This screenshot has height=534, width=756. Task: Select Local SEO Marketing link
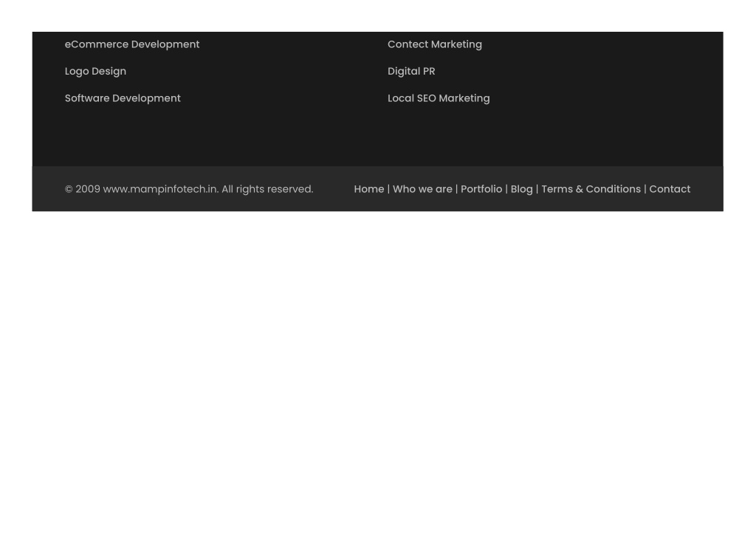(439, 98)
